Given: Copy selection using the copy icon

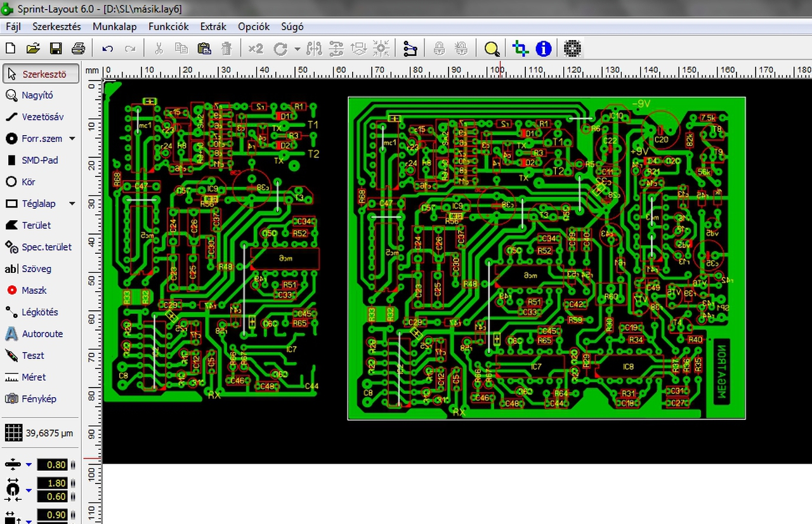Looking at the screenshot, I should tap(181, 48).
